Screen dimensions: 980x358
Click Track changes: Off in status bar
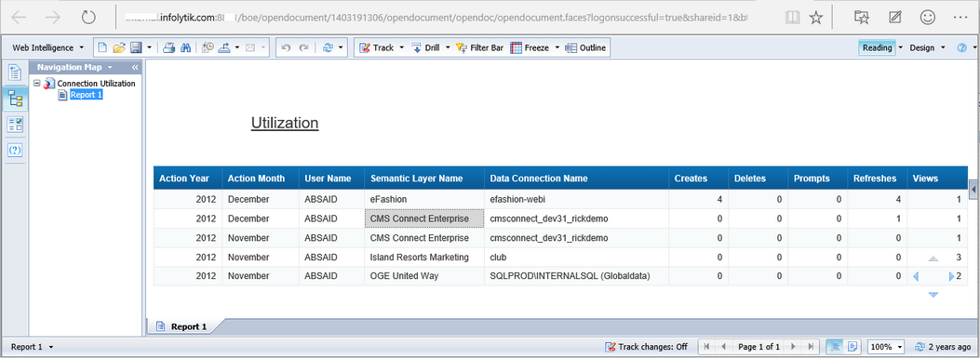(x=646, y=347)
